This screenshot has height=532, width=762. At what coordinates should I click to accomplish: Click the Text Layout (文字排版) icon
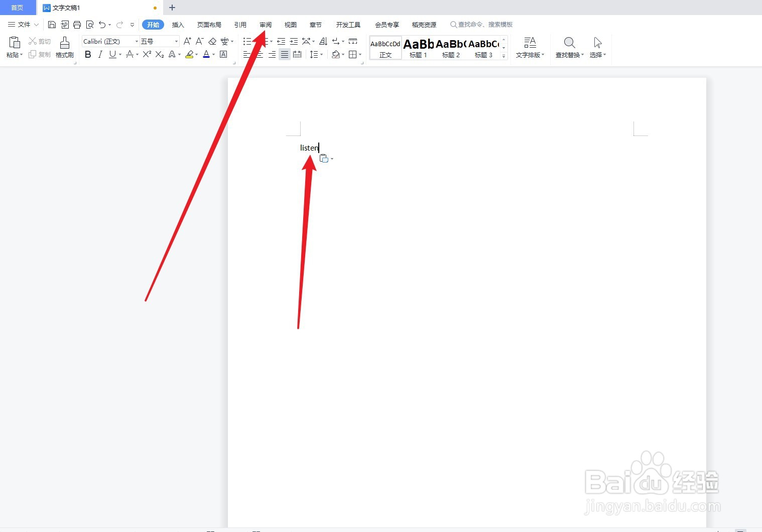click(x=530, y=43)
